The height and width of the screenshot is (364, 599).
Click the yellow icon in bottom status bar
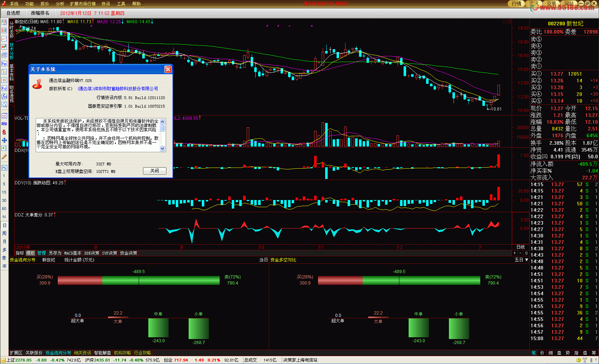(x=578, y=360)
